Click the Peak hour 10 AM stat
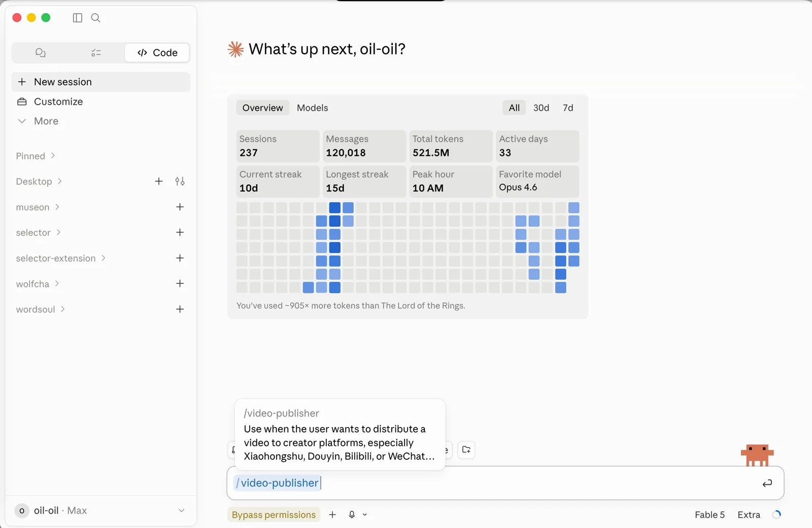The image size is (812, 528). [x=451, y=181]
